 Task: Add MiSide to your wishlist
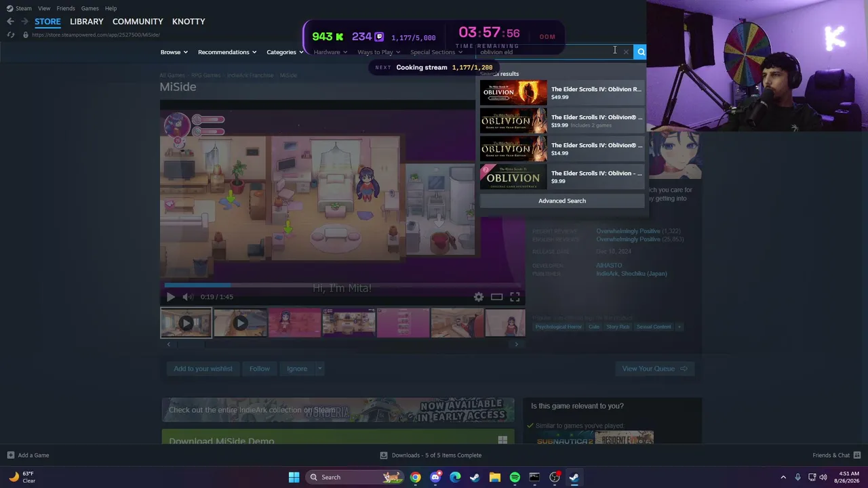click(x=203, y=369)
